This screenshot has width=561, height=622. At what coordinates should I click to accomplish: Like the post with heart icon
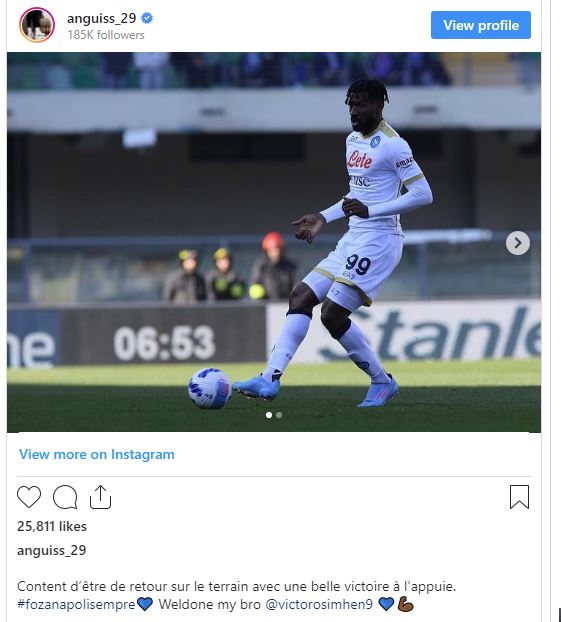[x=29, y=496]
